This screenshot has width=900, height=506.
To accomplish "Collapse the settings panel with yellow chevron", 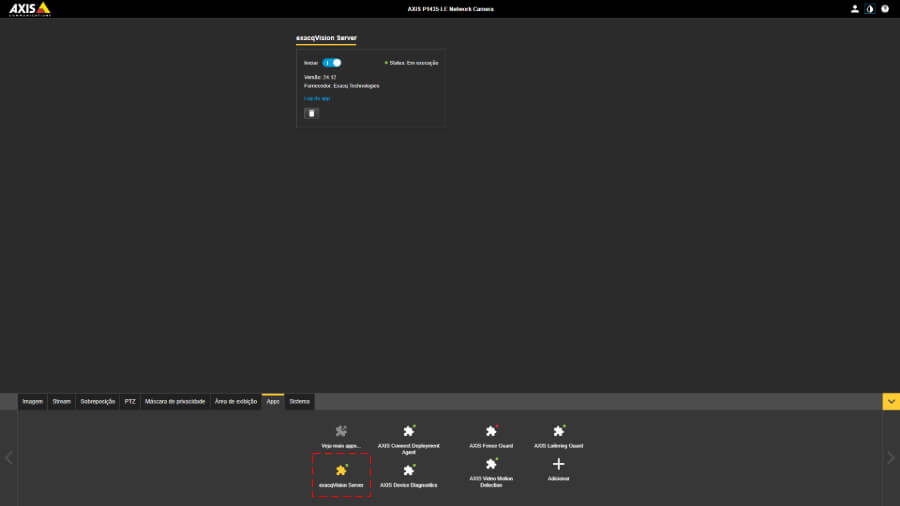I will click(x=890, y=401).
